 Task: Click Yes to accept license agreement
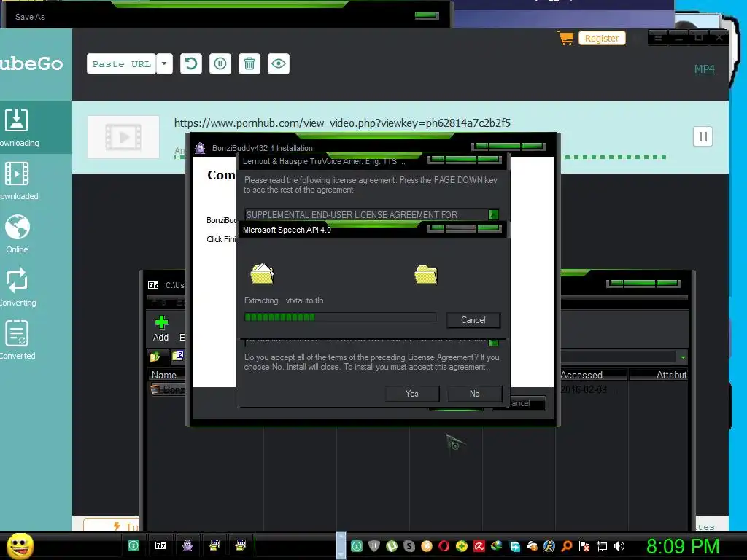[411, 394]
